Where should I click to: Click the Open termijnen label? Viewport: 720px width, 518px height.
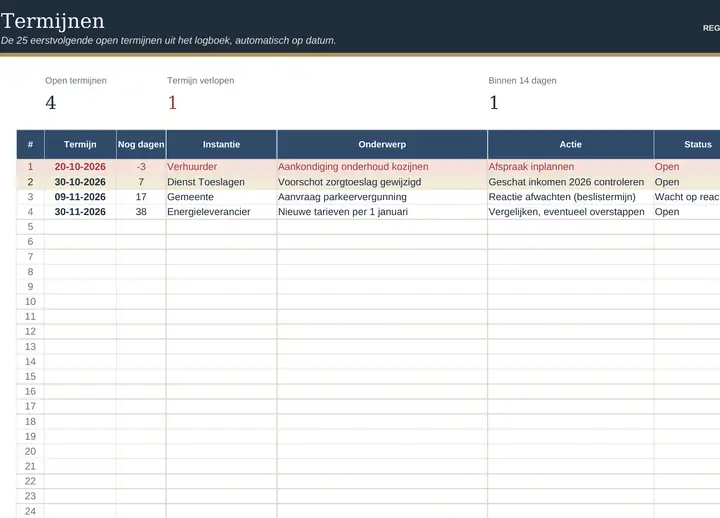76,80
